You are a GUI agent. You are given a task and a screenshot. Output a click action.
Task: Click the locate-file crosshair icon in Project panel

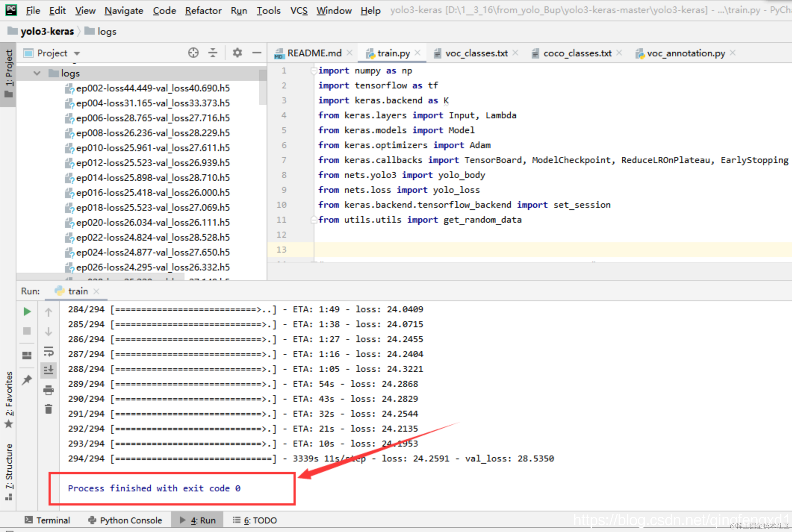pyautogui.click(x=193, y=53)
